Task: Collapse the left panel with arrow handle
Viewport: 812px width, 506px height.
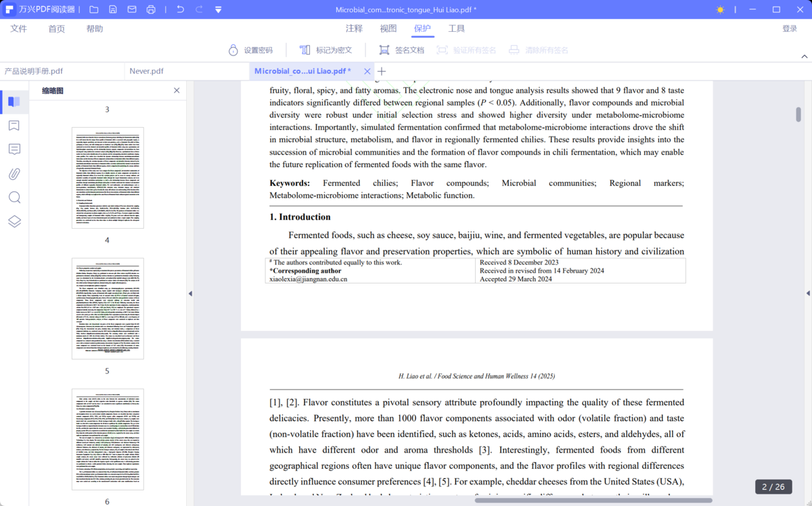Action: tap(189, 293)
